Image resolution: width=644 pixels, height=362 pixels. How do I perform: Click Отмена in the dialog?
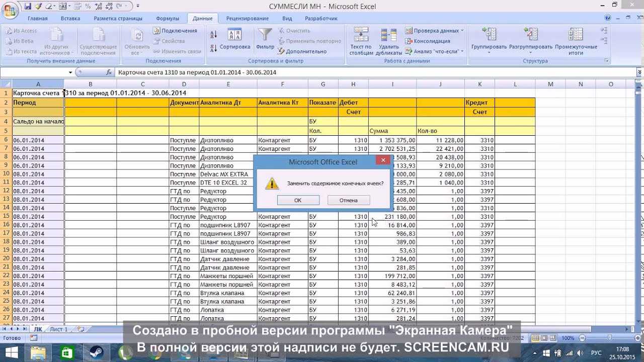[348, 200]
